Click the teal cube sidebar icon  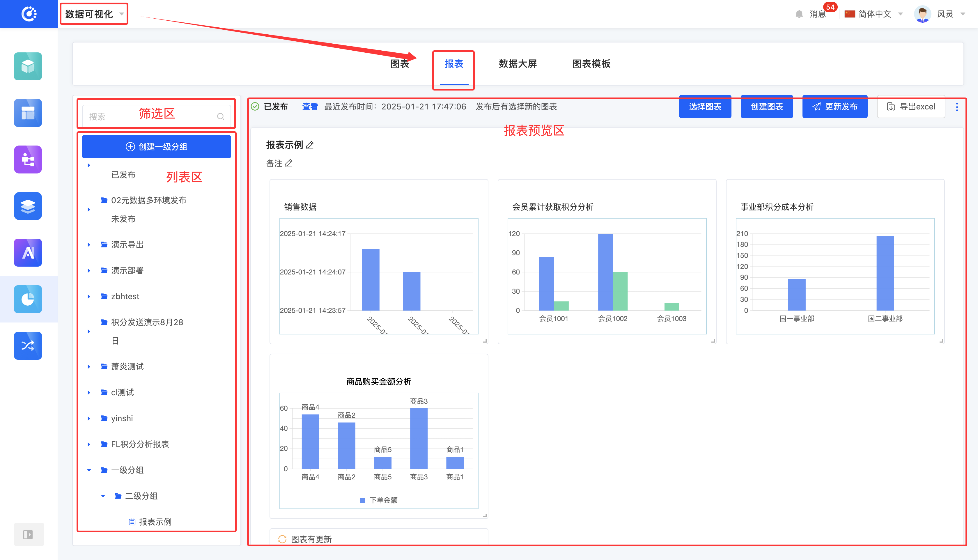coord(28,66)
